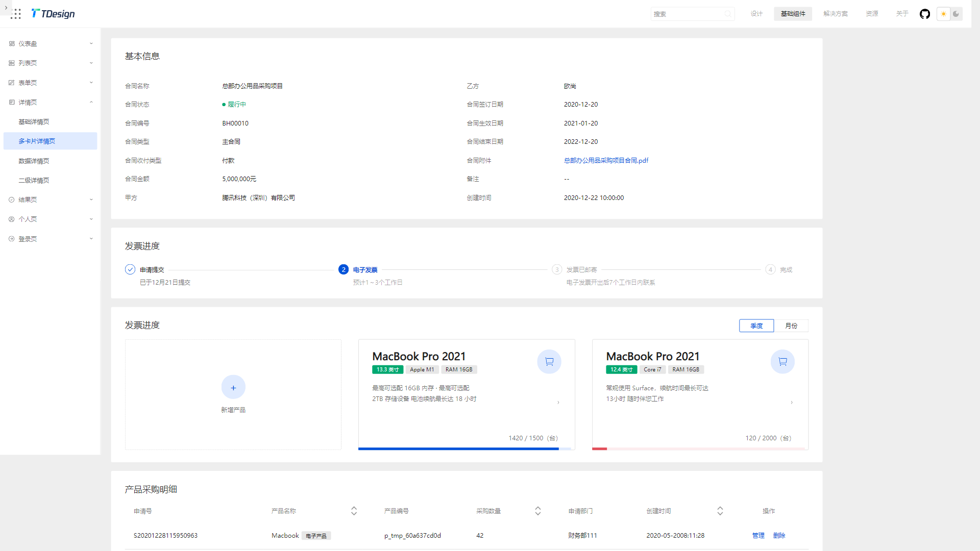Open the 设计 top navigation item
The height and width of the screenshot is (551, 980).
tap(756, 14)
